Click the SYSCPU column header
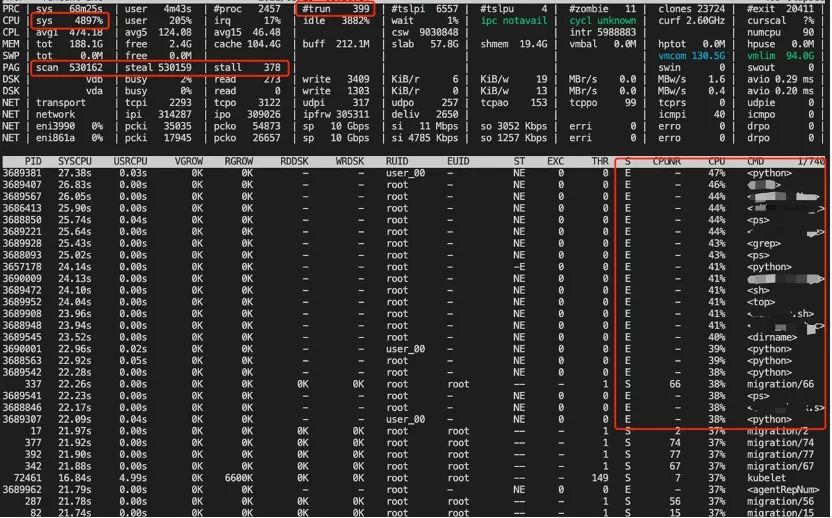The width and height of the screenshot is (832, 518). point(74,161)
